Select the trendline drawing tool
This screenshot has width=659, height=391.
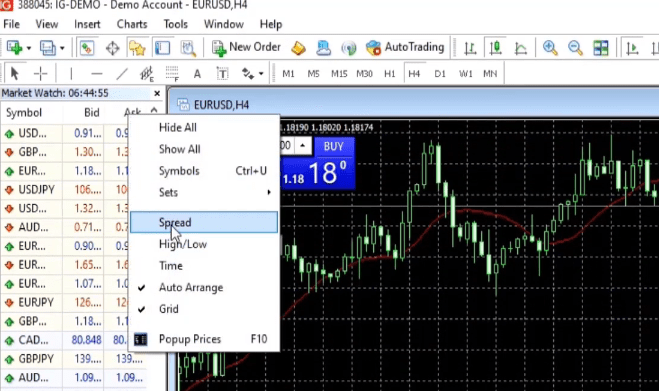122,74
